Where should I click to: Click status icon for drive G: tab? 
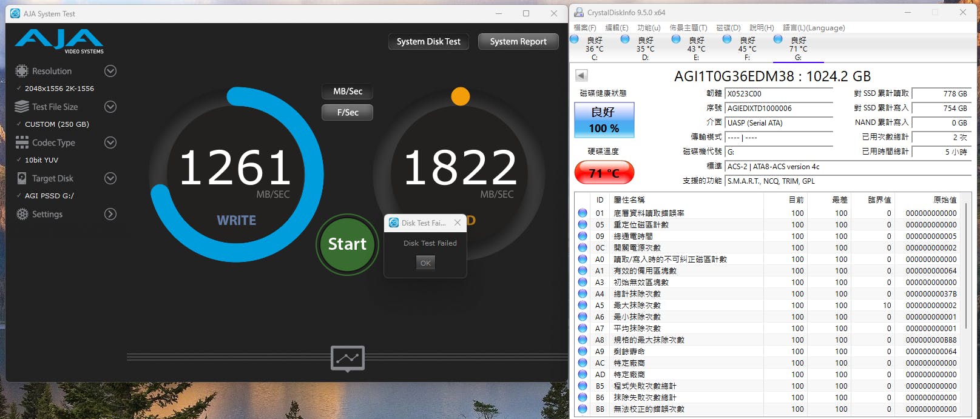tap(778, 39)
